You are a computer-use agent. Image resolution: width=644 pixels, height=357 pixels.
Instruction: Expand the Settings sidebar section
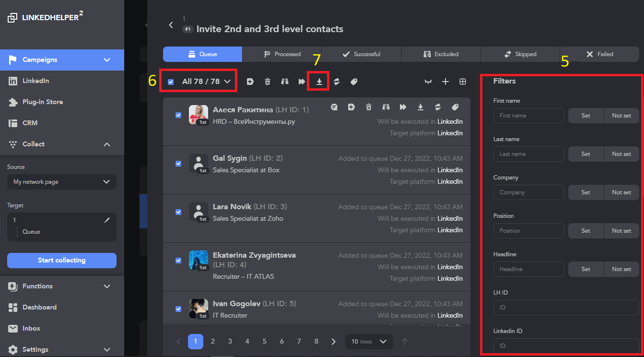point(107,350)
